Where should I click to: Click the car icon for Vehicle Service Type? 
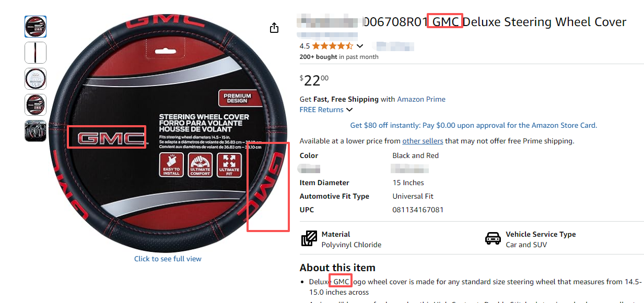click(x=493, y=239)
